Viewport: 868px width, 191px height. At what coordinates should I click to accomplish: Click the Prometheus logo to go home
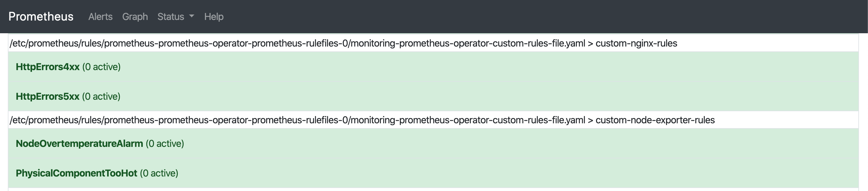click(x=41, y=16)
